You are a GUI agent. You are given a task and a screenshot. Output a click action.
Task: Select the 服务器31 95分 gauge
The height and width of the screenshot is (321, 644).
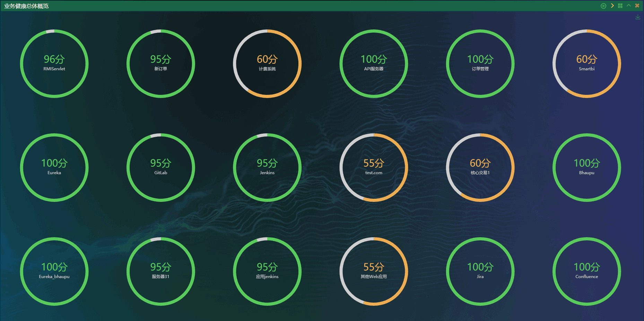(161, 271)
